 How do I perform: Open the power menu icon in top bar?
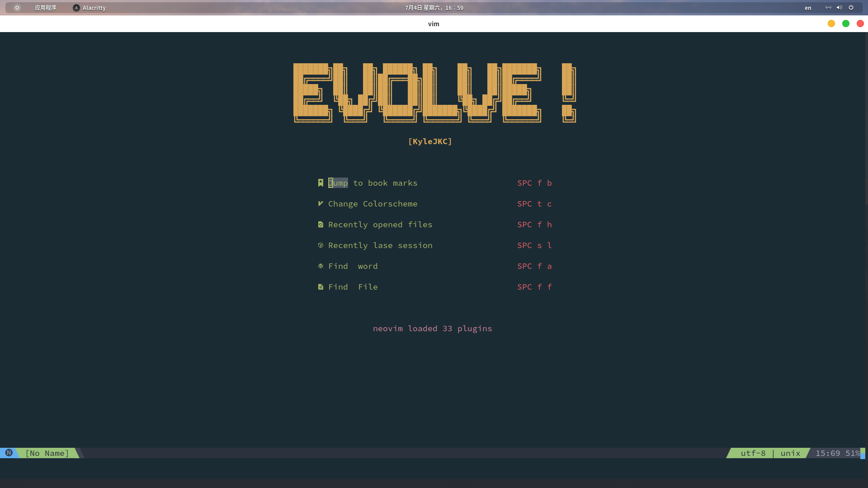click(851, 8)
